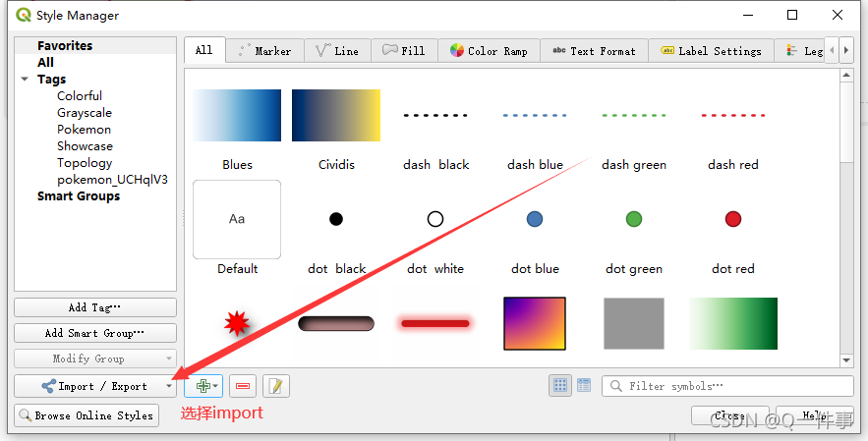Viewport: 868px width, 441px height.
Task: Open the Add item dropdown arrow
Action: pyautogui.click(x=215, y=386)
